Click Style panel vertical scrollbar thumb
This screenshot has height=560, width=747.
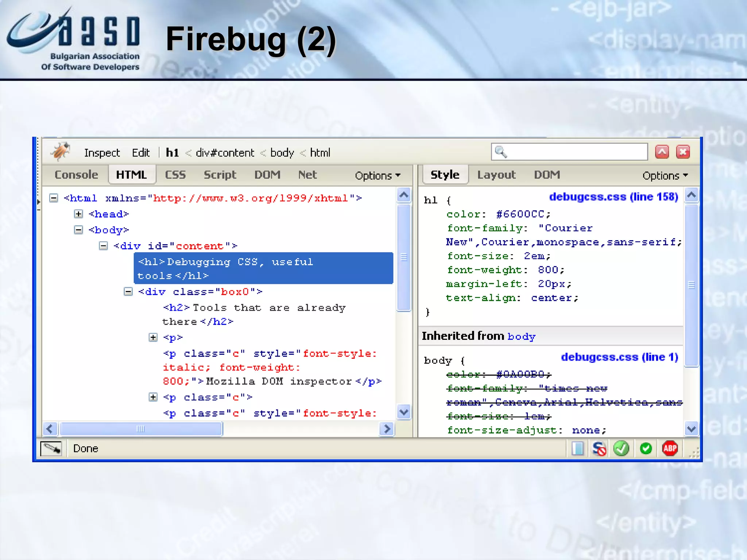click(692, 285)
